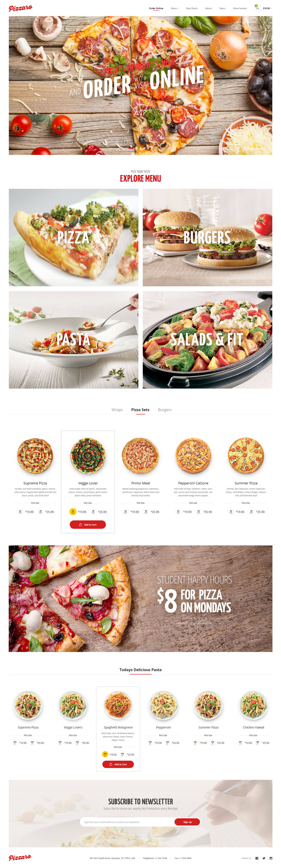Screen dimensions: 281x868
Task: Pick 29 cm size for Supreme Pizza
Action: (40, 512)
